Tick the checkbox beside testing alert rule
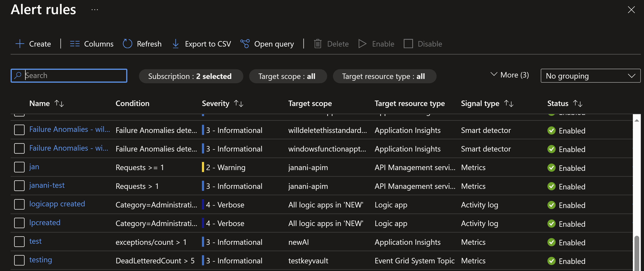The image size is (644, 271). pyautogui.click(x=19, y=260)
